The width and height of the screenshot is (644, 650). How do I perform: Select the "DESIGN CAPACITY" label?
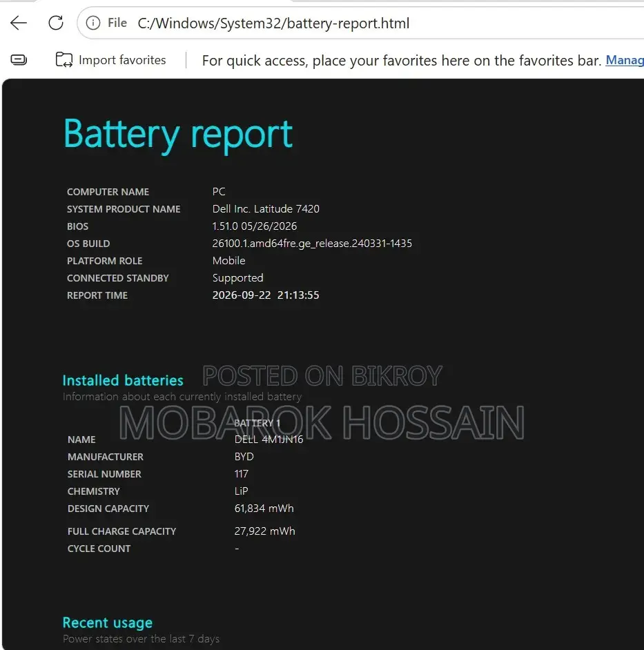point(108,509)
